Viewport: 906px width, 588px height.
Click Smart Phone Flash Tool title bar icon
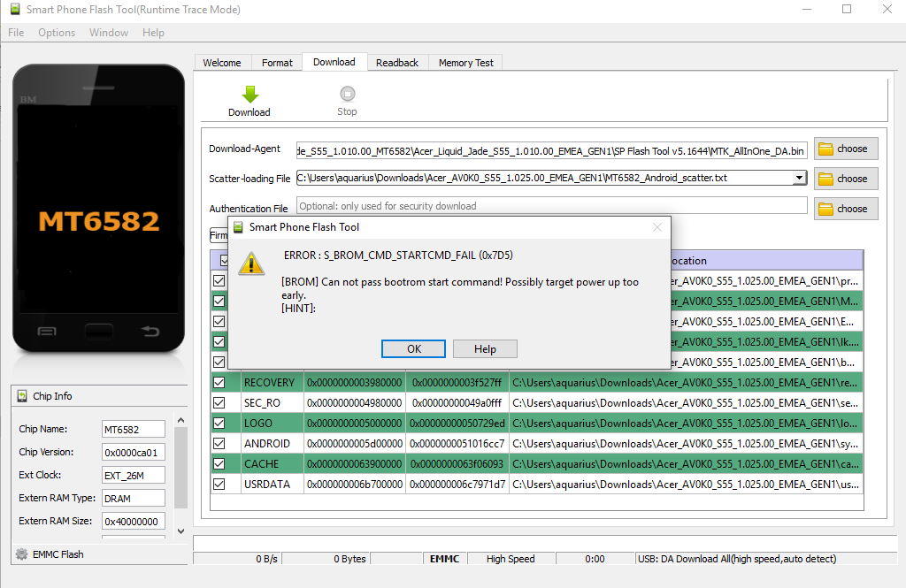(x=15, y=9)
